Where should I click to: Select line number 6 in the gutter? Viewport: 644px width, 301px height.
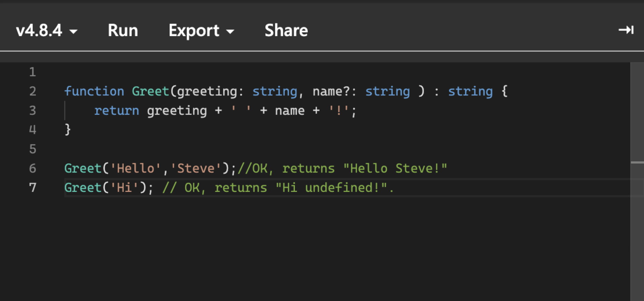pos(33,168)
